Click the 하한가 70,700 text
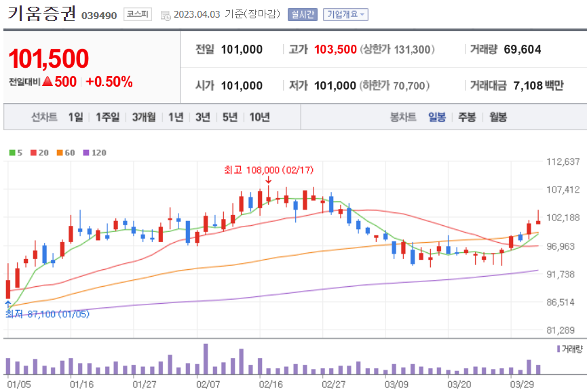This screenshot has height=392, width=587. pyautogui.click(x=394, y=85)
